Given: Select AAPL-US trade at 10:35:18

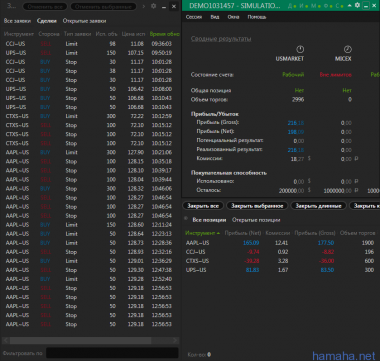Looking at the screenshot, I should pos(90,161).
